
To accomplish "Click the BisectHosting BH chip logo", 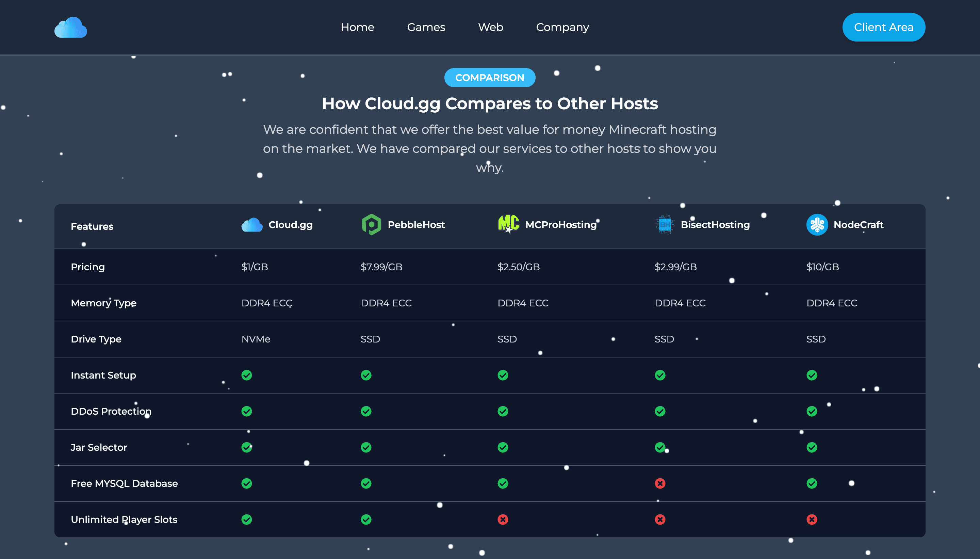I will [665, 225].
